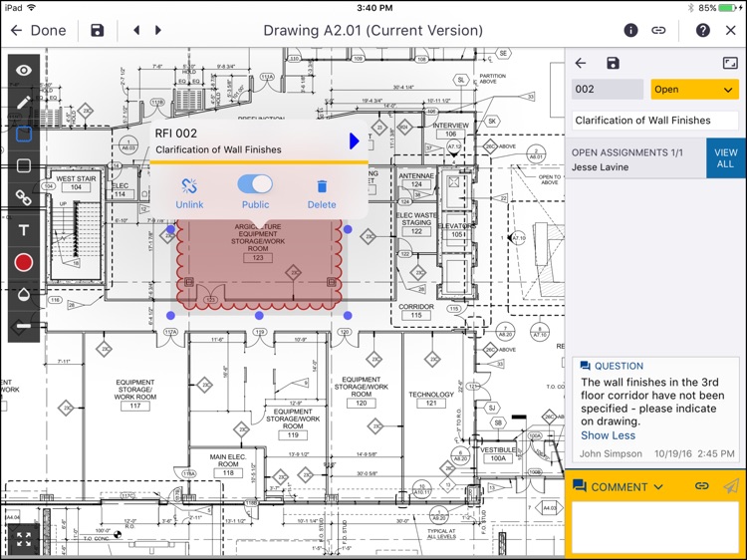Save the RFI in side panel
Image resolution: width=747 pixels, height=560 pixels.
(x=613, y=63)
